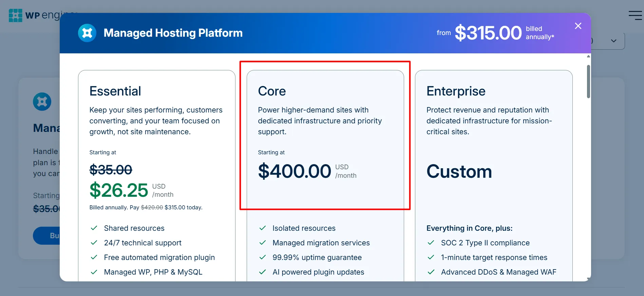This screenshot has width=644, height=296.
Task: Click the $400.00 Core price
Action: (x=295, y=171)
